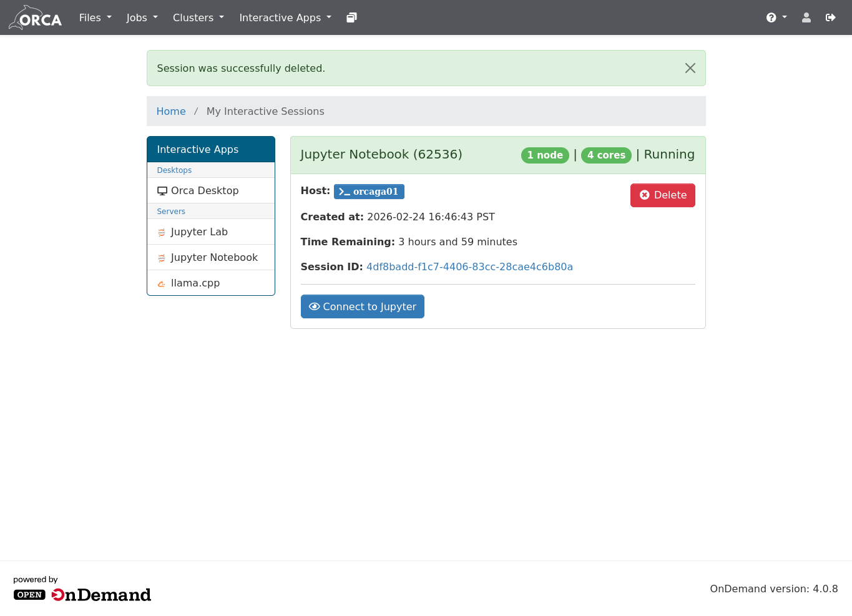Click Connect to Jupyter button
Viewport: 852px width, 616px height.
pos(362,306)
